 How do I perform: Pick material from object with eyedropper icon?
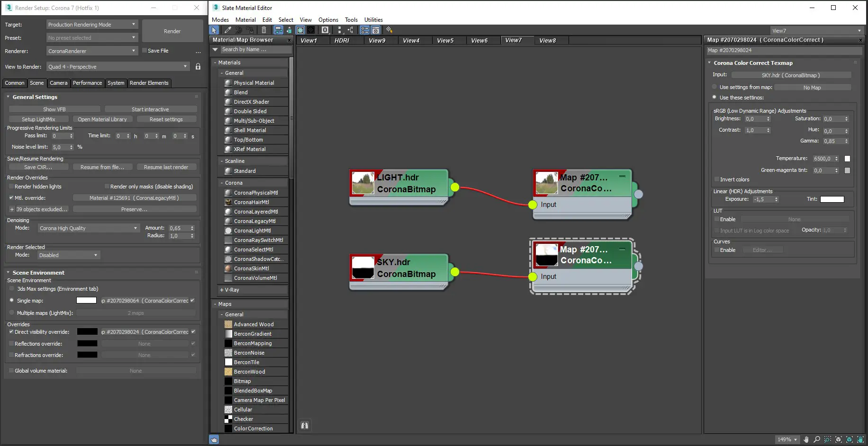(228, 30)
